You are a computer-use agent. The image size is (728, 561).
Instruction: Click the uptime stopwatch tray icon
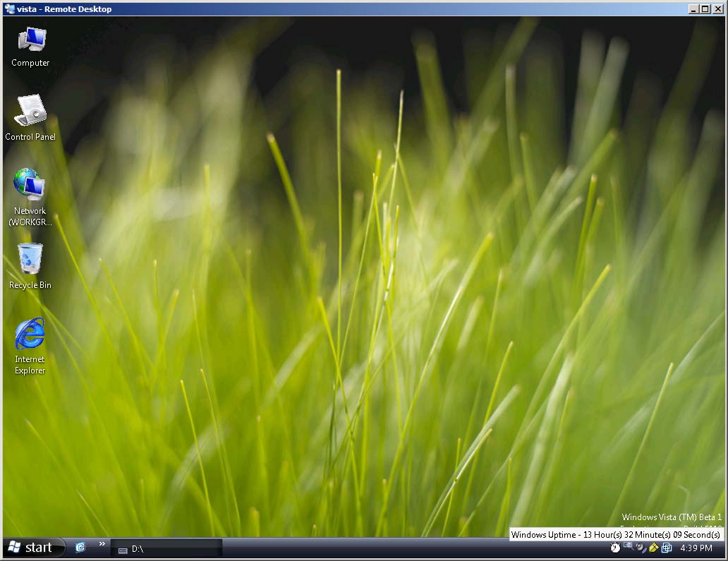(x=615, y=548)
